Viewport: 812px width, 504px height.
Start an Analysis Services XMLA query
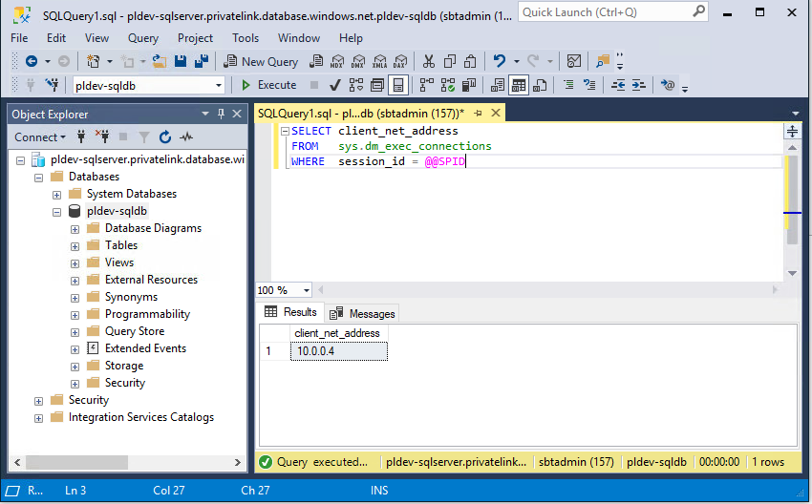click(x=379, y=62)
